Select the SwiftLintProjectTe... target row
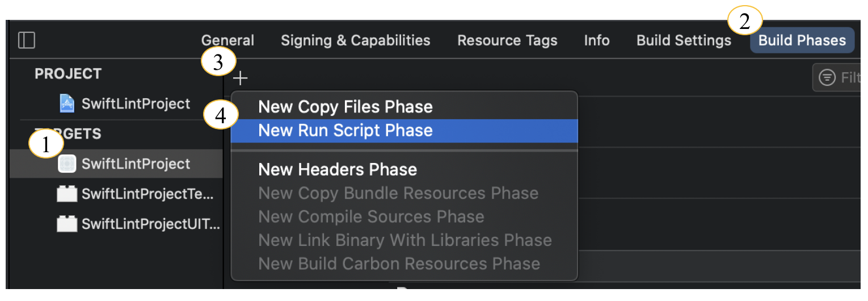 pos(148,194)
